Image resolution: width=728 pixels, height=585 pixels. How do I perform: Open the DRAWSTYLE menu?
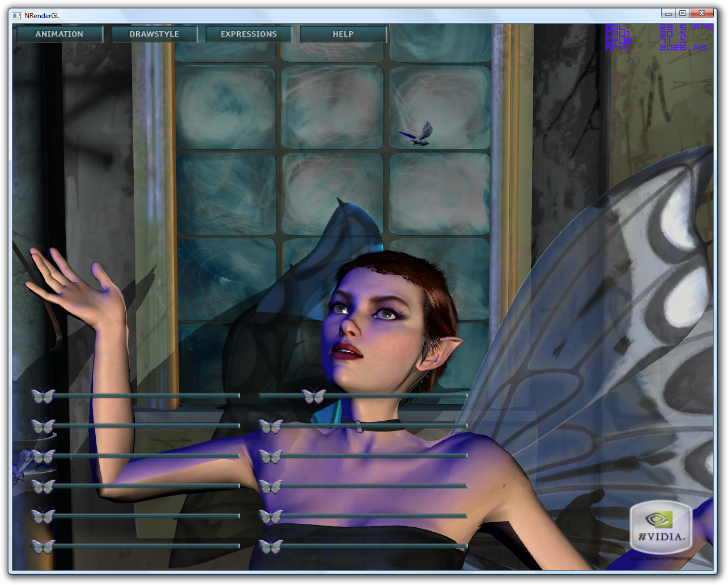154,34
